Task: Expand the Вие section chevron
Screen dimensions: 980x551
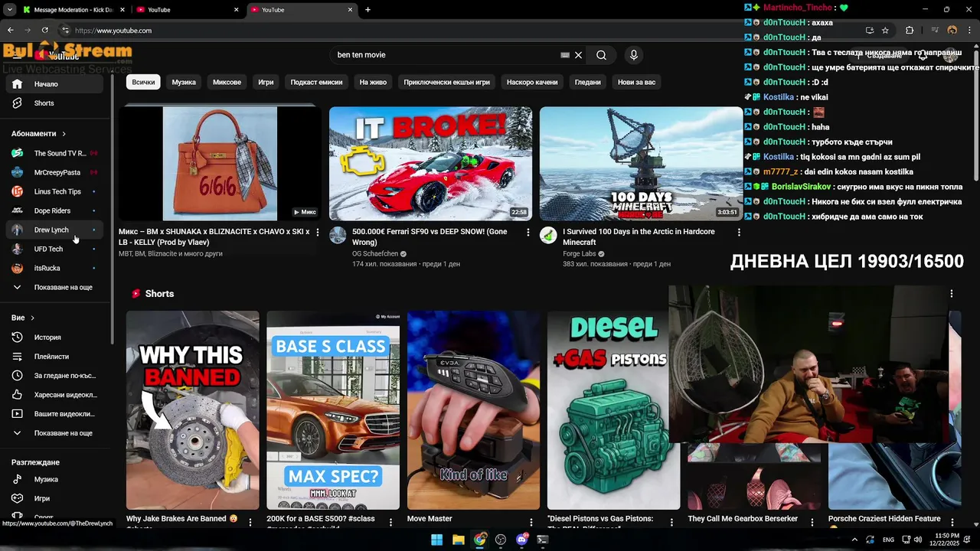Action: coord(32,318)
